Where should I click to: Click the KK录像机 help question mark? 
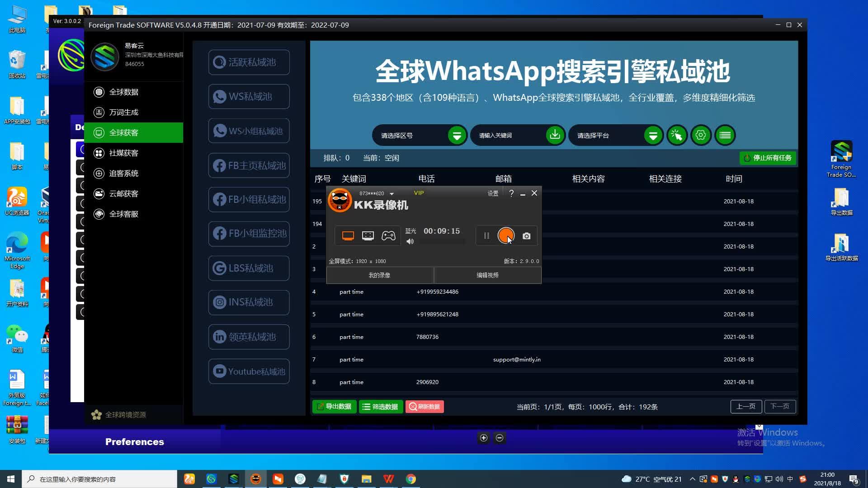tap(511, 193)
